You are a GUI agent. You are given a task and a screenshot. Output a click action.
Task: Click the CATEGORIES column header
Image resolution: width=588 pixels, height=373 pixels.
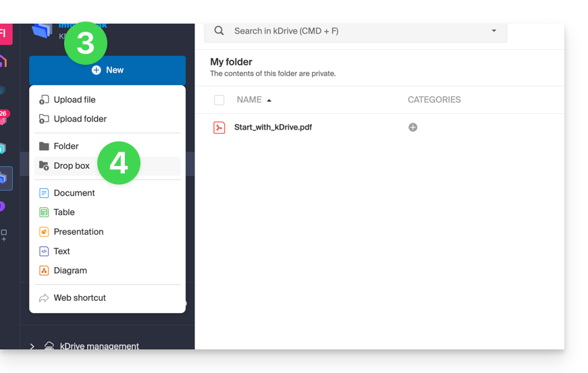(x=434, y=100)
